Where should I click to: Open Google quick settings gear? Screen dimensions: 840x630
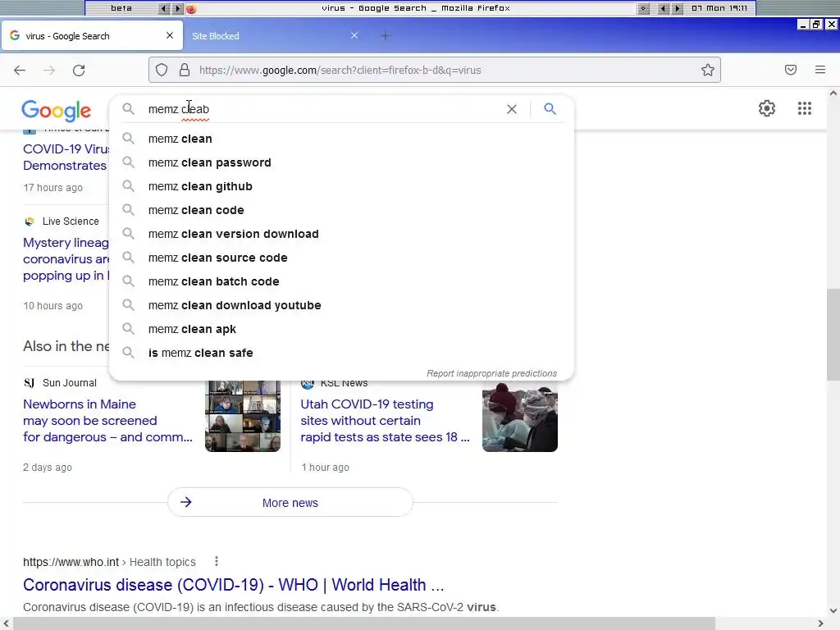pyautogui.click(x=767, y=109)
